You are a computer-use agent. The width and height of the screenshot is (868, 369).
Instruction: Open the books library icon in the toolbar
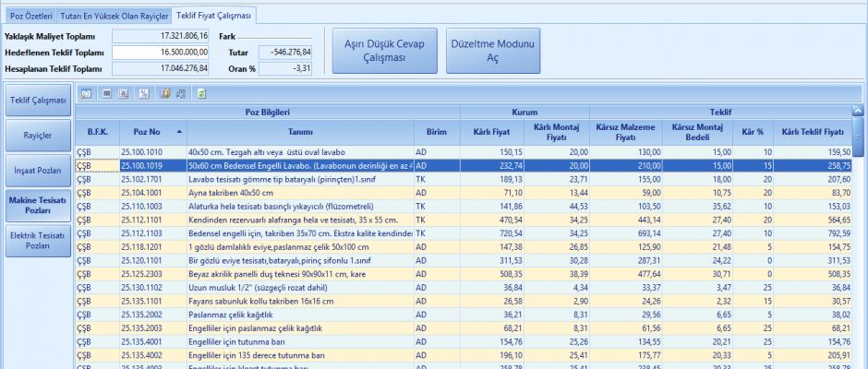click(165, 93)
